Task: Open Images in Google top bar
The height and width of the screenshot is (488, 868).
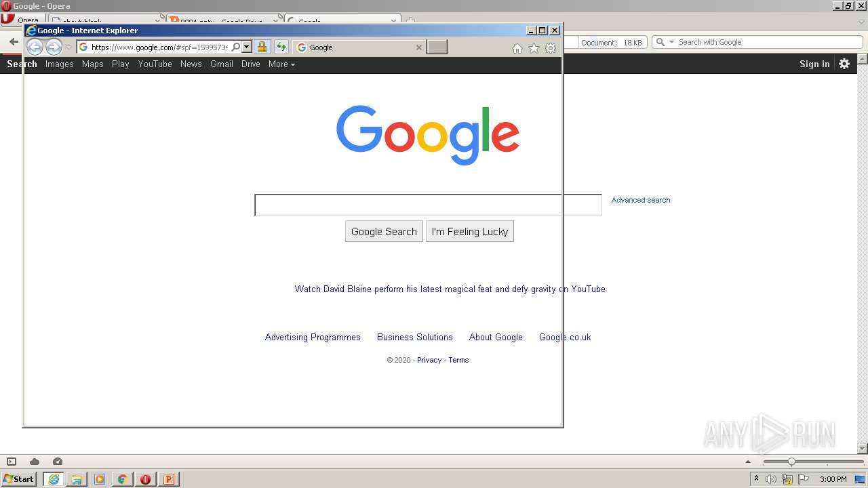Action: coord(59,64)
